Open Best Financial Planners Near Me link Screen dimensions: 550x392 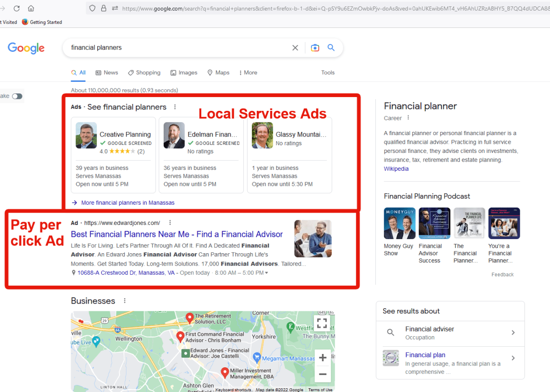(176, 234)
